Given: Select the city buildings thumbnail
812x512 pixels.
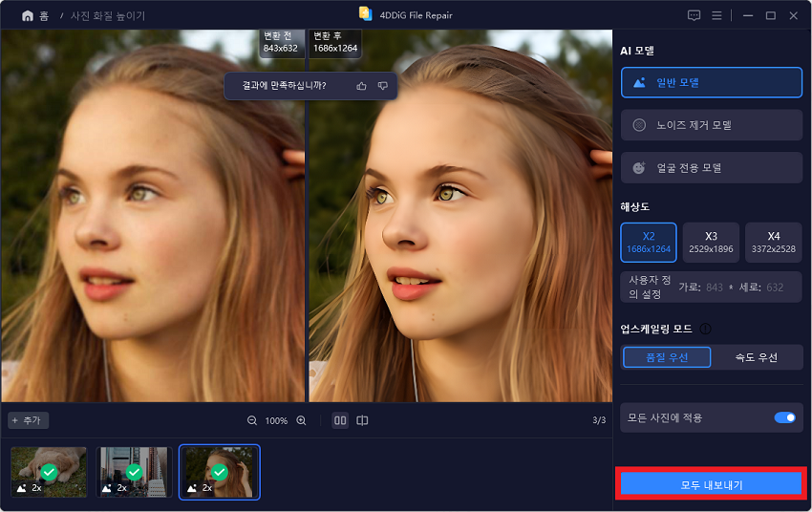Looking at the screenshot, I should click(x=134, y=472).
